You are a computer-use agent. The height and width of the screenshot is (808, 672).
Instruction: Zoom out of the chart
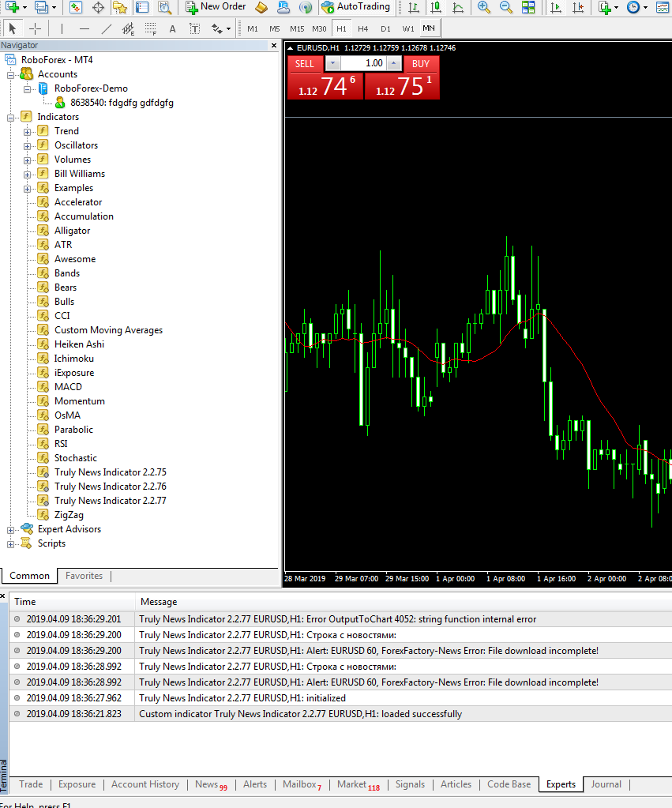click(506, 7)
